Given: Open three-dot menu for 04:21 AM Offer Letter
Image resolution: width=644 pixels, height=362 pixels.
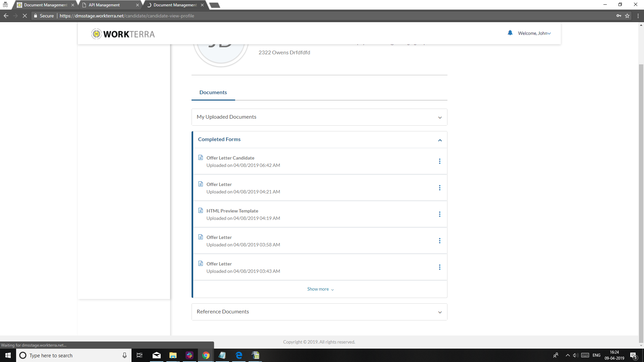Looking at the screenshot, I should click(x=439, y=188).
